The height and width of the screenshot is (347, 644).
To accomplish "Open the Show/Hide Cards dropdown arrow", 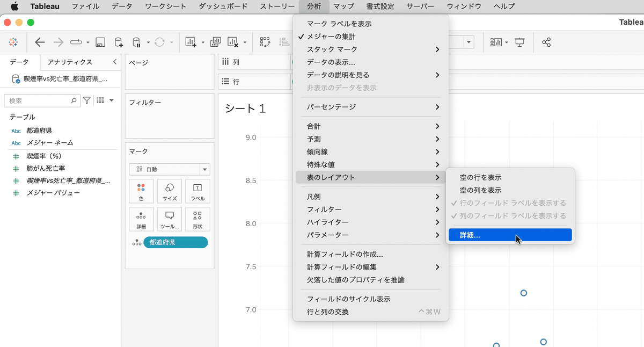I will coord(507,42).
